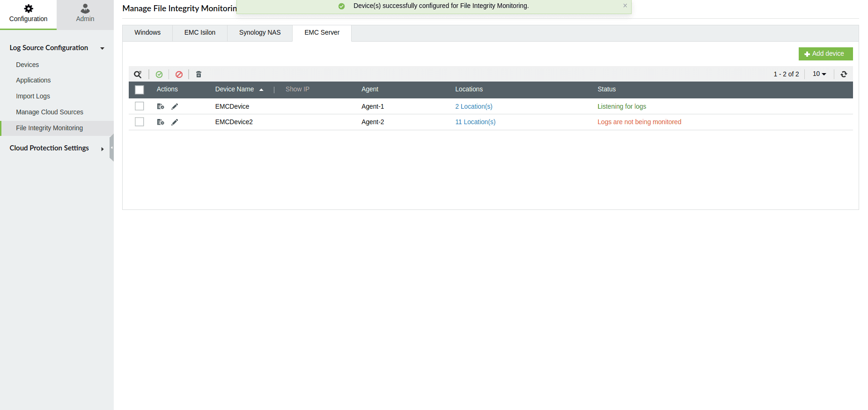
Task: Open Manage Cloud Sources in sidebar
Action: point(50,112)
